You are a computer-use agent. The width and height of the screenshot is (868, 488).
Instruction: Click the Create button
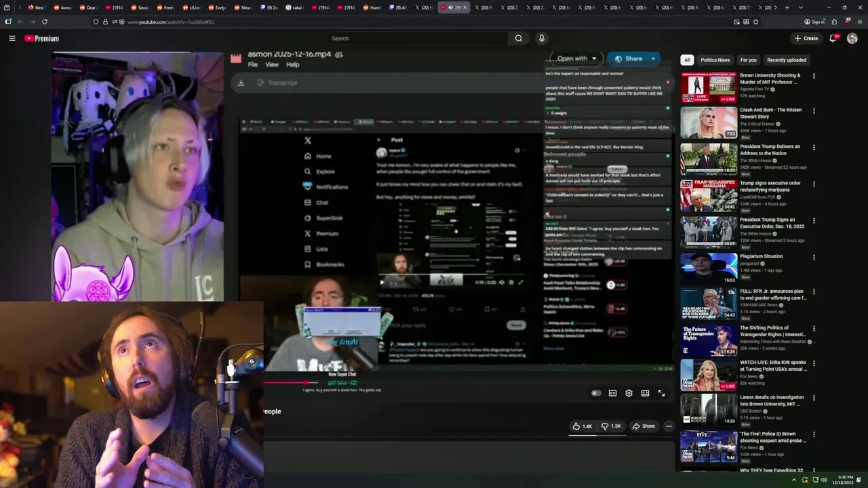pos(806,39)
